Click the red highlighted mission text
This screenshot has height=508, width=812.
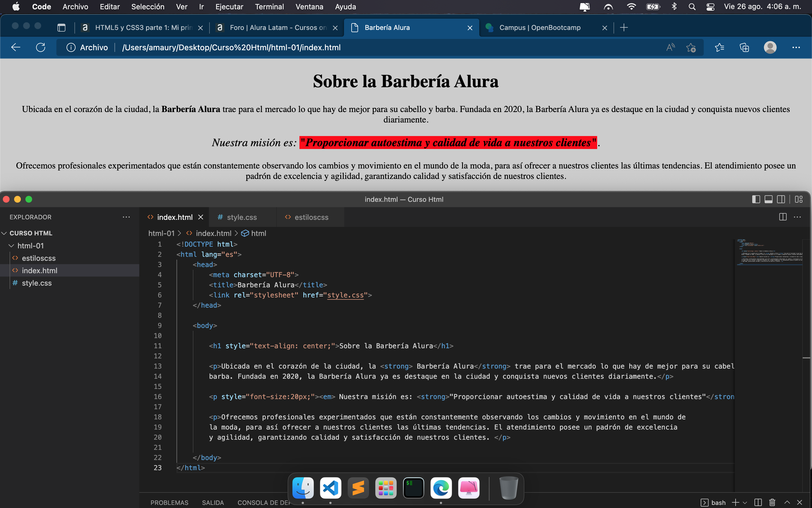click(x=448, y=143)
